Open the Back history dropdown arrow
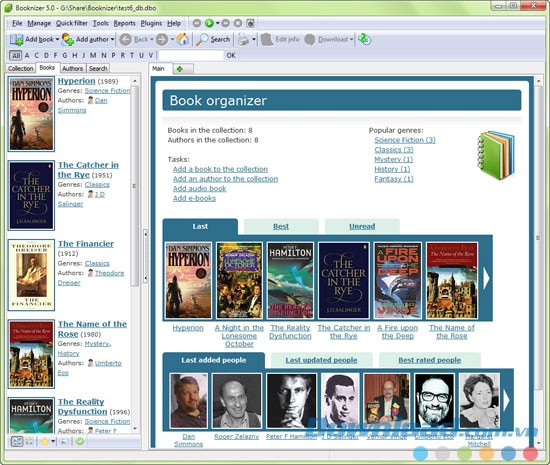The height and width of the screenshot is (465, 550). click(x=152, y=39)
